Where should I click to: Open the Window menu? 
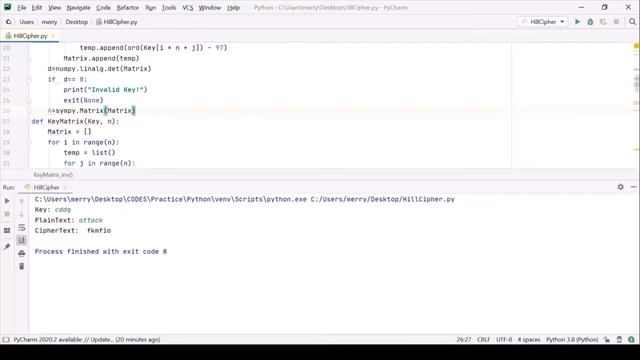coord(210,8)
